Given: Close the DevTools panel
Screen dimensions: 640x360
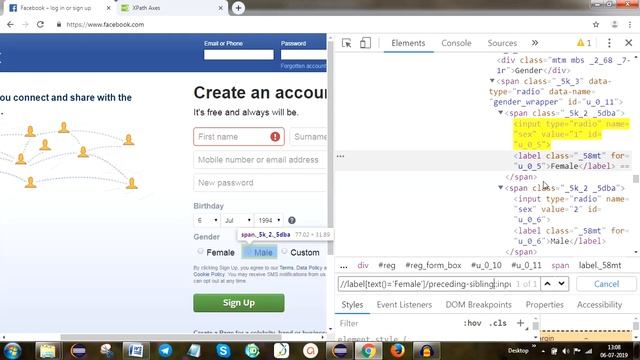Looking at the screenshot, I should coord(629,43).
